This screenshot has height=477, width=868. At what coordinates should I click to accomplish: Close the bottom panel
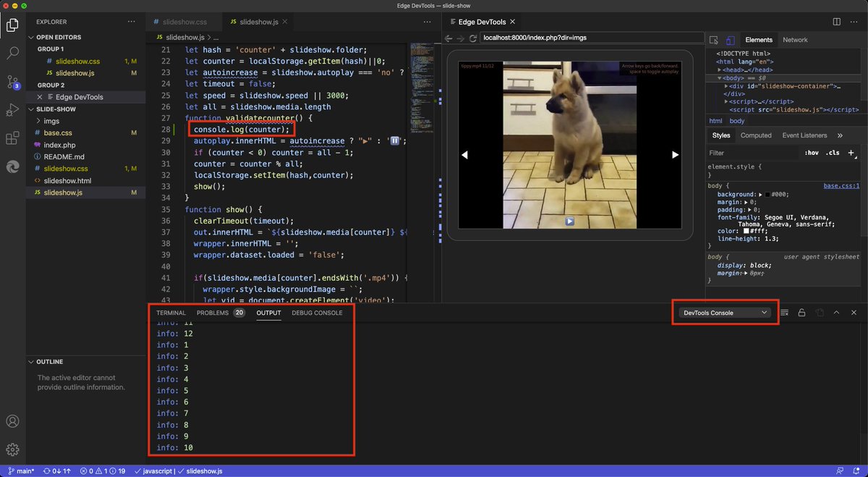pos(854,313)
